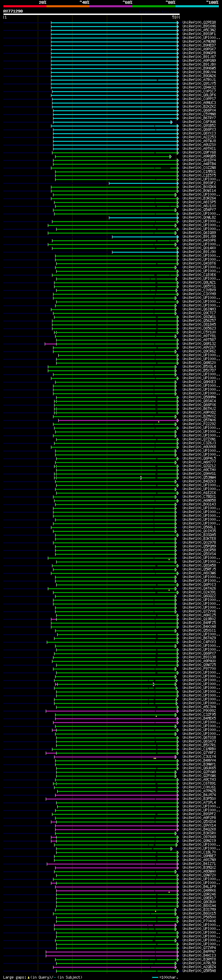Select hit label UniRef100_A9PGK7
Image resolution: width=222 pixels, height=980 pixels.
tap(199, 49)
